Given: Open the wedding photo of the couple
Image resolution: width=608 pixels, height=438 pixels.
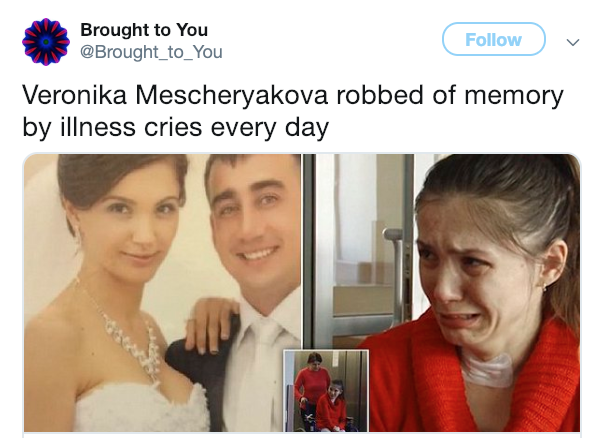Looking at the screenshot, I should click(x=162, y=293).
